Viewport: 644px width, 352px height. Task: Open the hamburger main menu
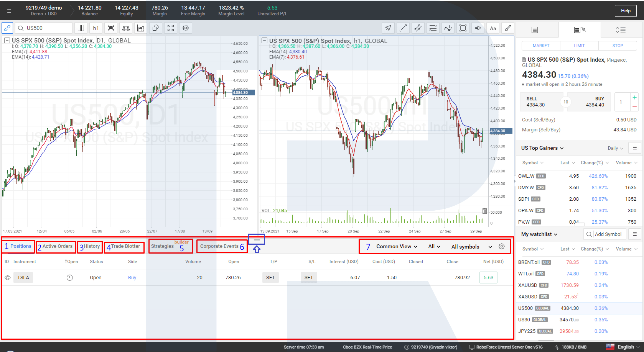point(9,11)
